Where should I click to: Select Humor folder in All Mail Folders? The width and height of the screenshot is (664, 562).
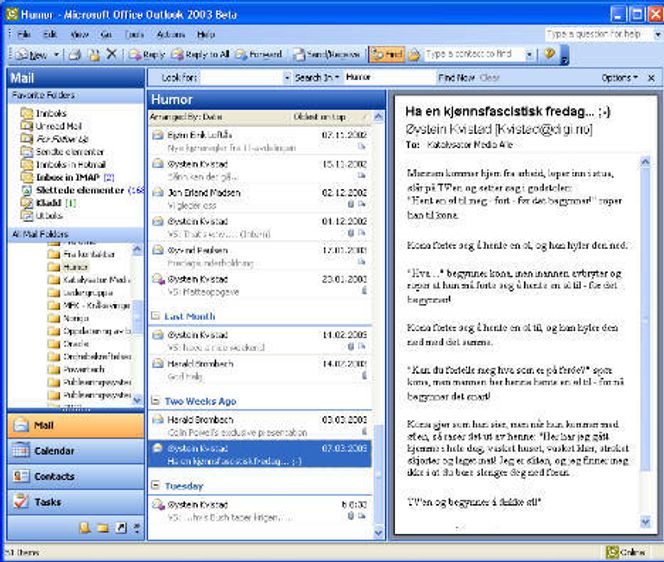pos(68,267)
